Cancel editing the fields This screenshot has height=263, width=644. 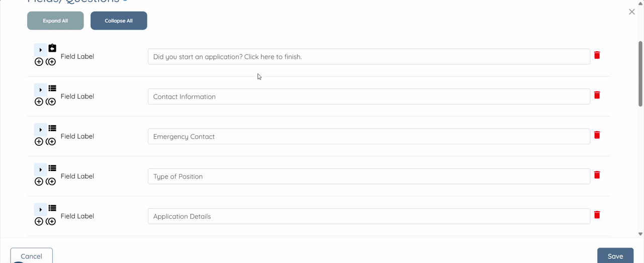tap(31, 255)
